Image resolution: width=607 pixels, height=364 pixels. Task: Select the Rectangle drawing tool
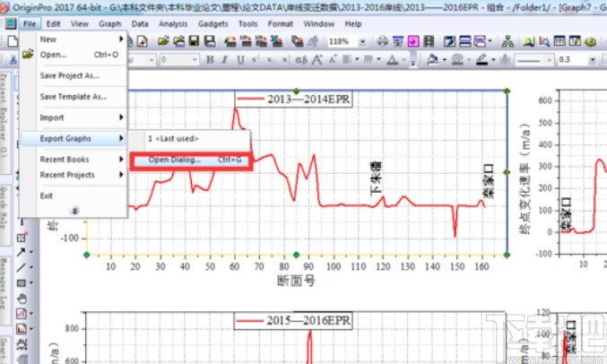21,283
